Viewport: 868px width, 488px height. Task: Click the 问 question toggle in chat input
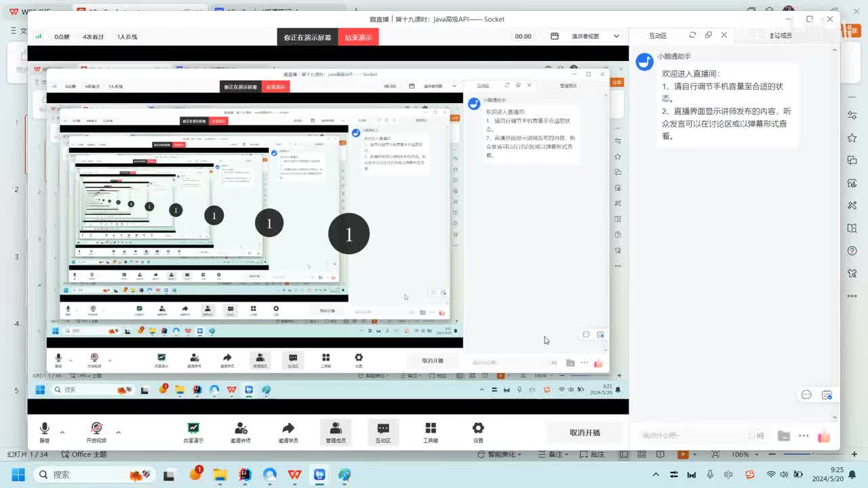[756, 436]
